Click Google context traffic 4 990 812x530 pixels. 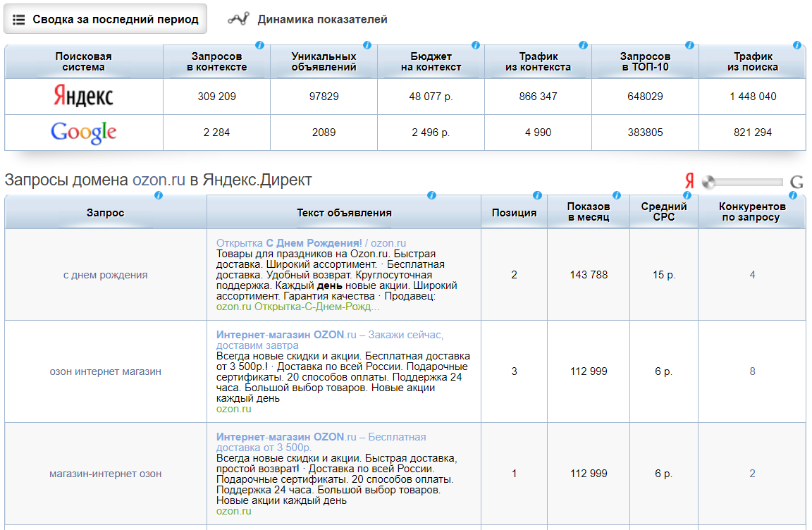538,132
